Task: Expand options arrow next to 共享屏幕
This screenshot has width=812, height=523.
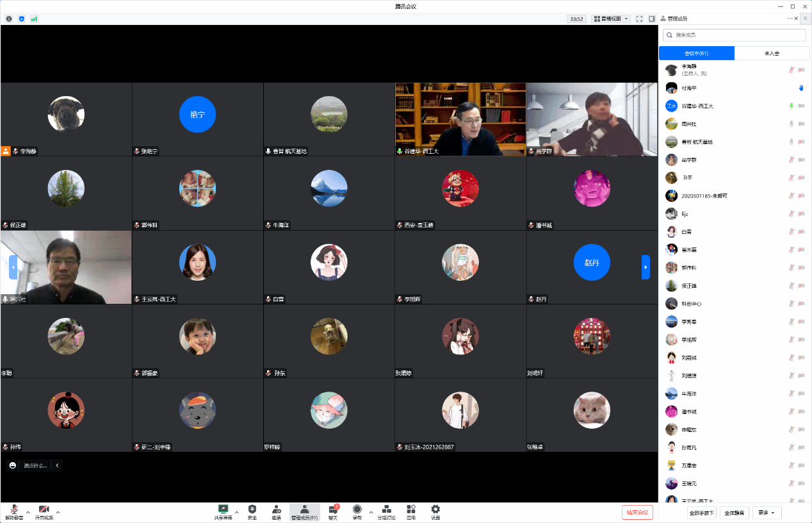Action: [237, 512]
